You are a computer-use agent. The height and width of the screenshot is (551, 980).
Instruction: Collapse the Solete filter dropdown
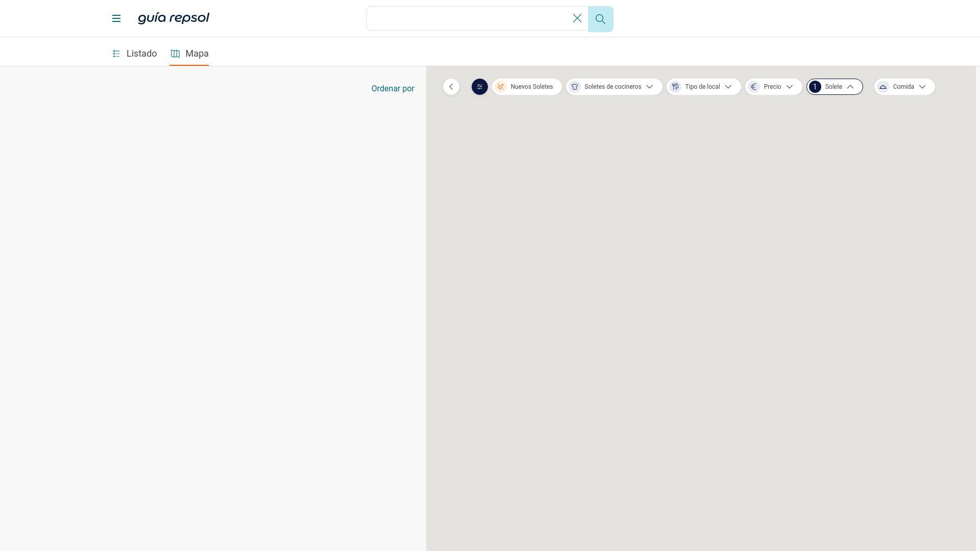pyautogui.click(x=835, y=87)
